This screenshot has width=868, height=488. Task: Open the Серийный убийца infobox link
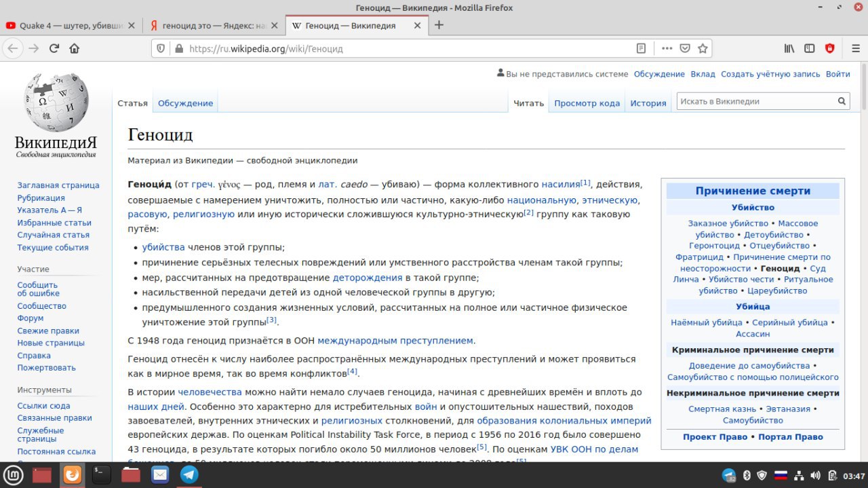[x=790, y=322]
